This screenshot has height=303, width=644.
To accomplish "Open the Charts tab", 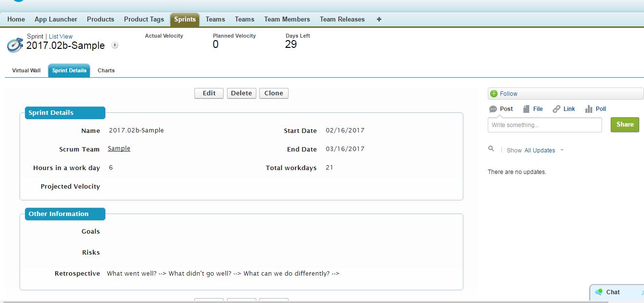I will coord(106,70).
